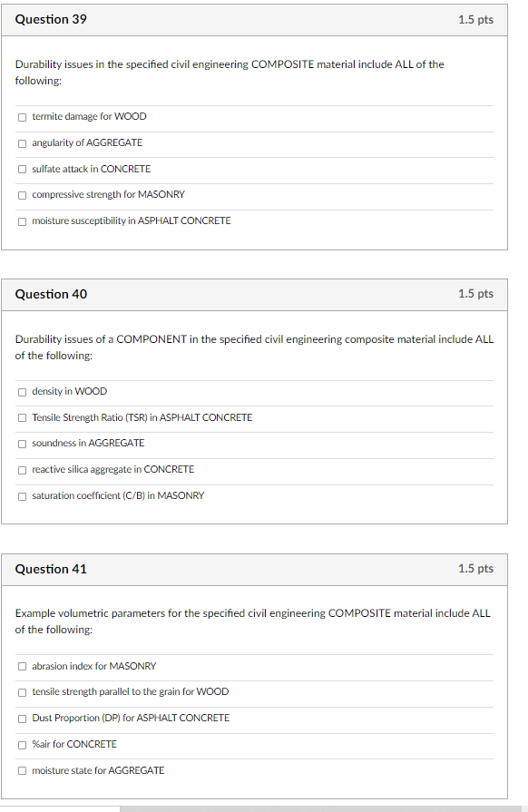Check moisture state for AGGREGATE answer
Viewport: 528px width, 812px height.
click(x=22, y=770)
